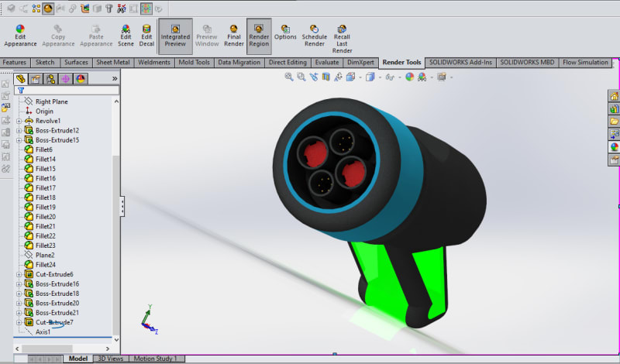Open the Edit Appearance tool

pos(20,36)
